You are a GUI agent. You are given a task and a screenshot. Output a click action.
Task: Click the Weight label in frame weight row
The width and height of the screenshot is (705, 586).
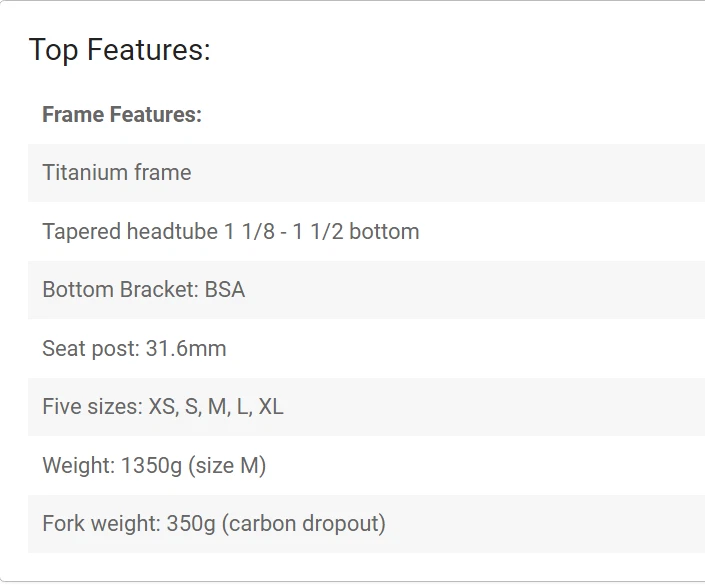[77, 466]
